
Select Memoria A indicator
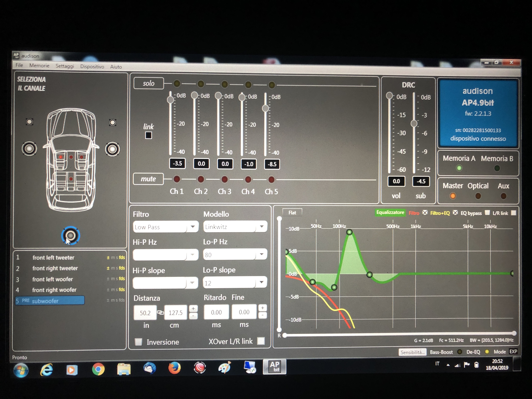(x=459, y=168)
